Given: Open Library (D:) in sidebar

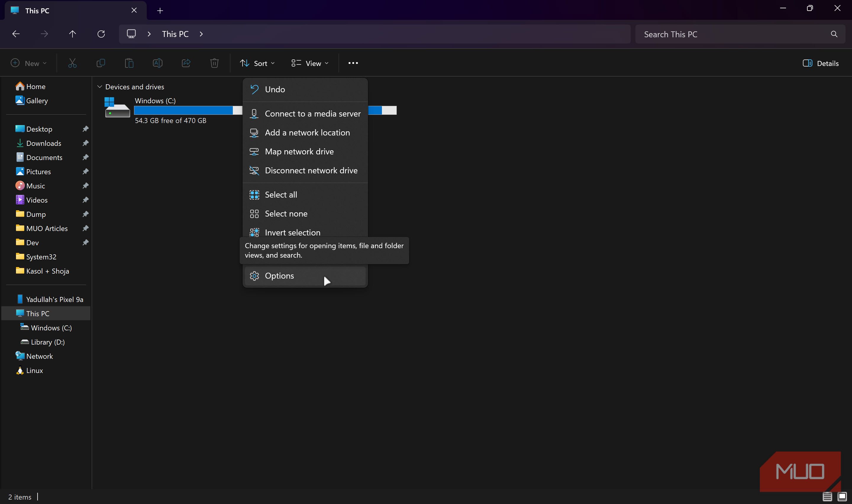Looking at the screenshot, I should 48,342.
